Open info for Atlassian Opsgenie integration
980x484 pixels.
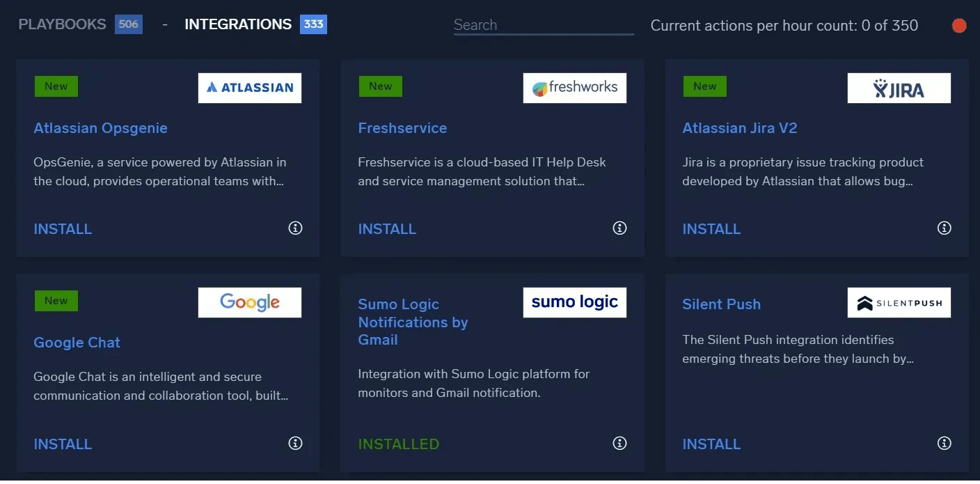(x=295, y=228)
